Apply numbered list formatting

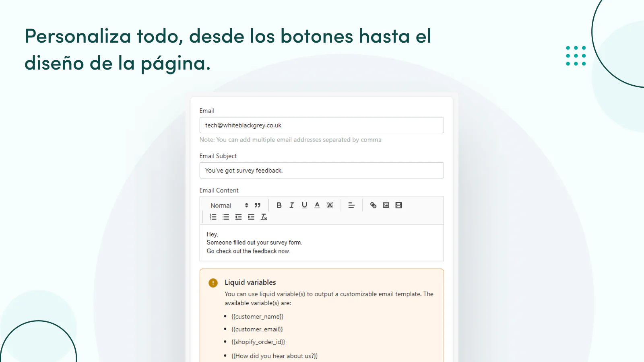(x=213, y=217)
